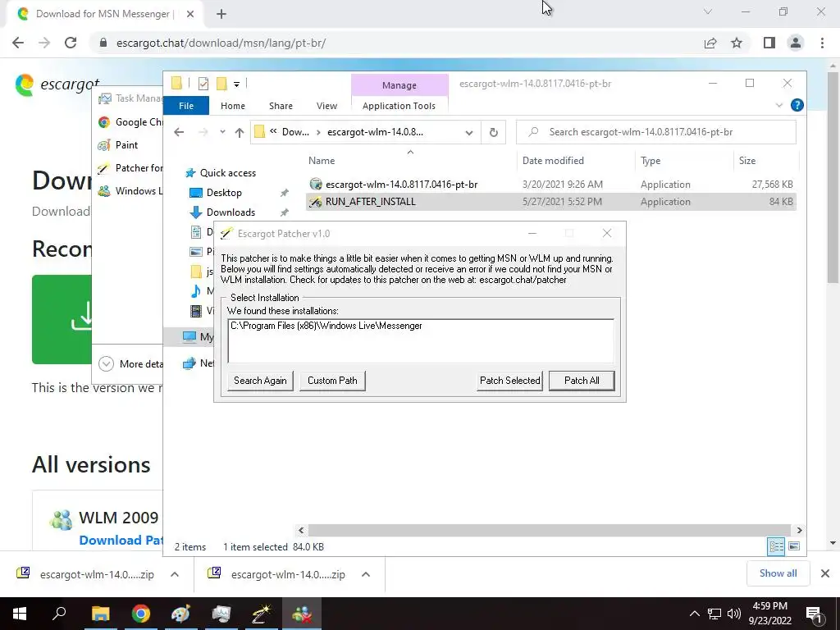
Task: Close the Chrome downloads bar
Action: [825, 573]
